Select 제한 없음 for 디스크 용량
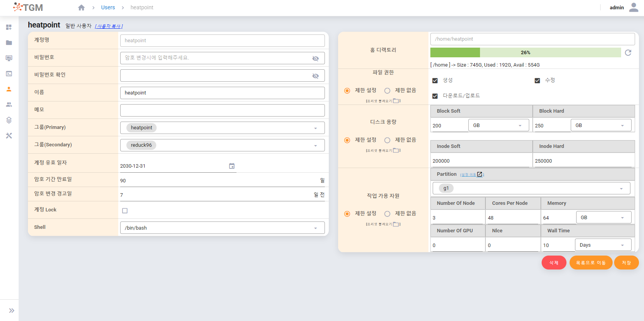This screenshot has width=644, height=321. tap(387, 140)
